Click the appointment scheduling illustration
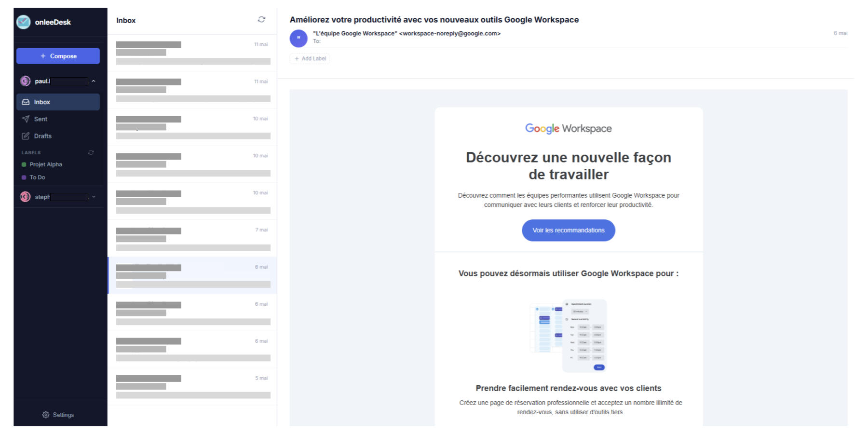868x434 pixels. [569, 336]
